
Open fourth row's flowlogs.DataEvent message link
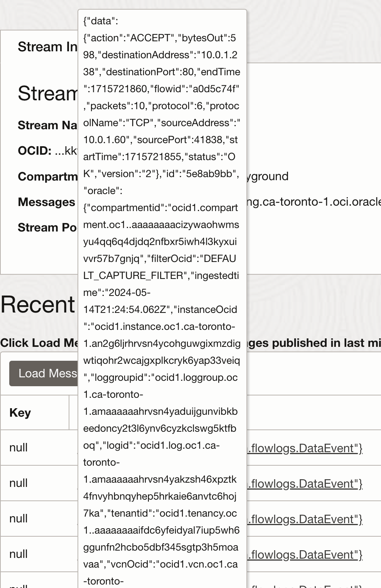point(305,554)
